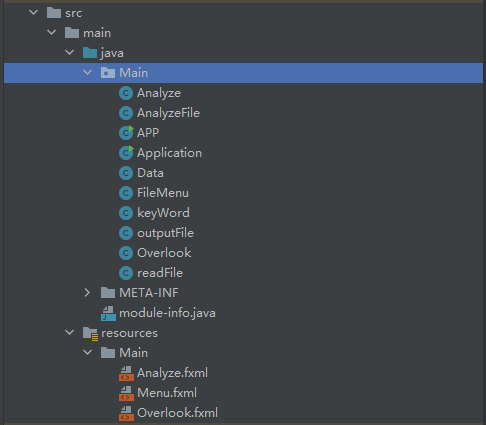Collapse the lowercase main folder chevron
Screen dimensions: 486x425
(51, 33)
